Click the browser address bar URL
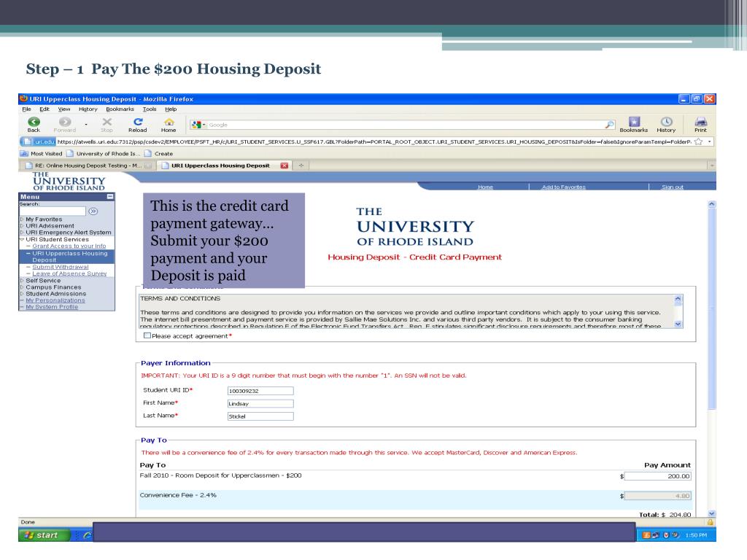The image size is (747, 560). (374, 141)
